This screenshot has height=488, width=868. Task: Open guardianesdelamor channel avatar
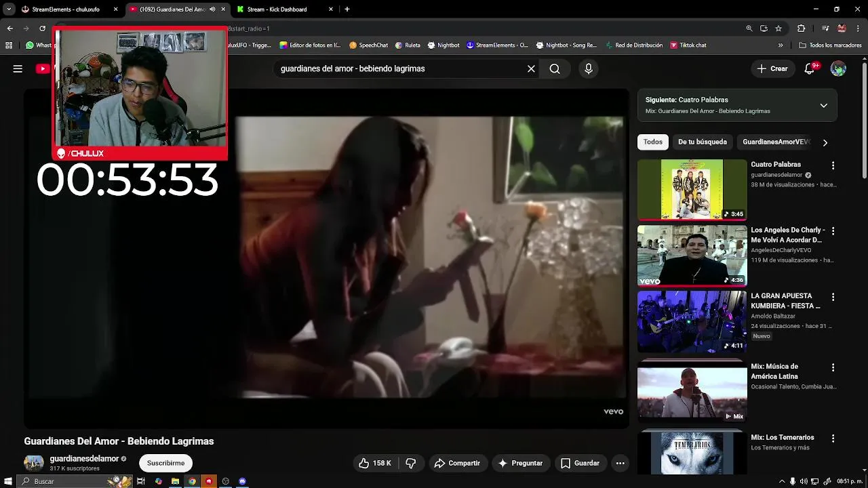click(x=34, y=463)
